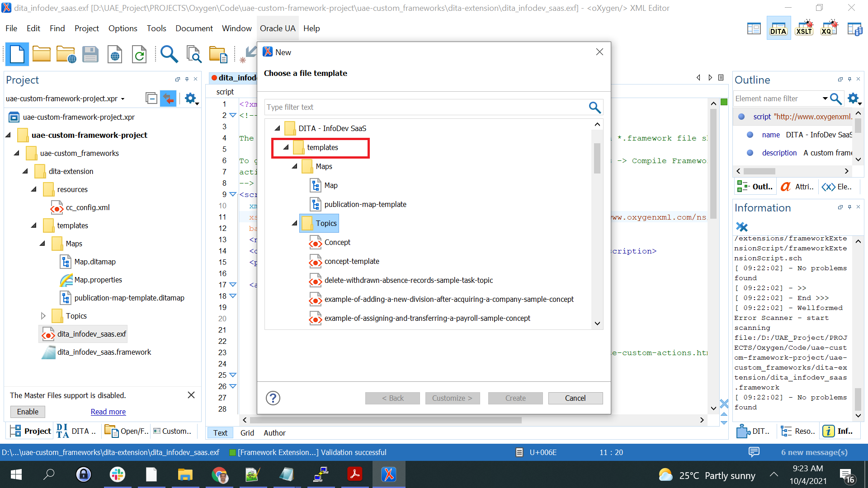Click Collapse All in Project panel
The image size is (868, 488).
(151, 98)
